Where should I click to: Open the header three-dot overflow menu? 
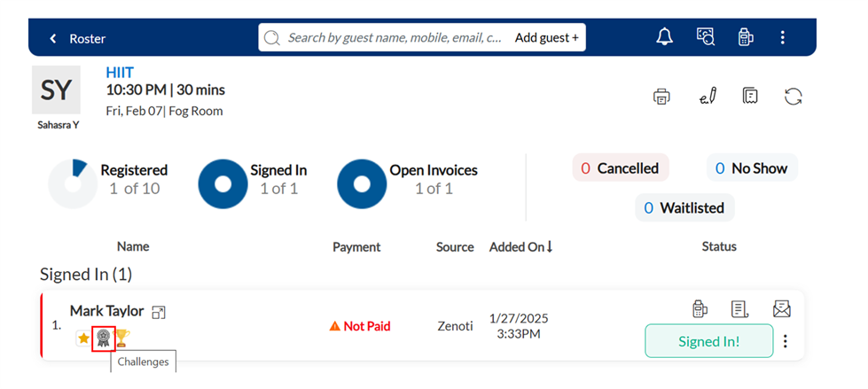[782, 37]
